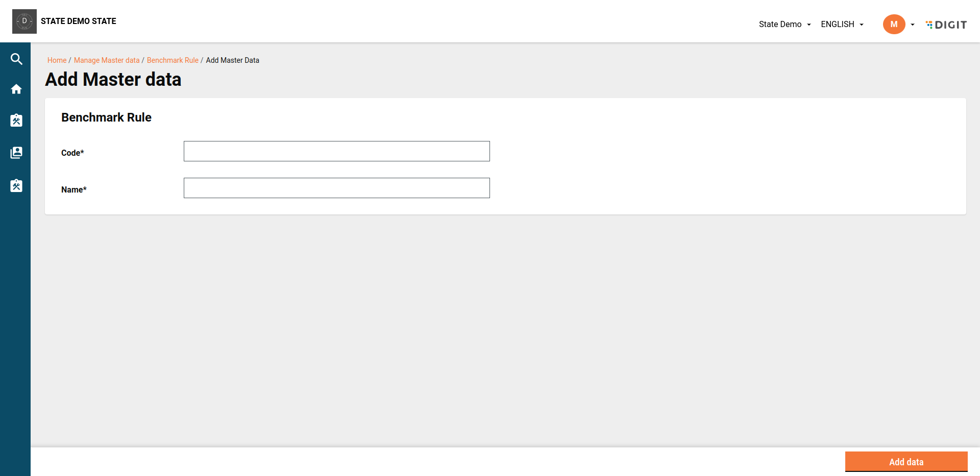The width and height of the screenshot is (980, 476).
Task: Go to Home via the sidebar house icon
Action: [x=16, y=89]
